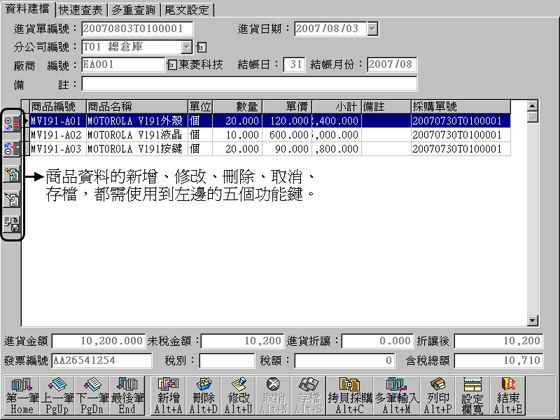Click unit price cell 90.000
This screenshot has height=420, width=560.
coord(287,149)
